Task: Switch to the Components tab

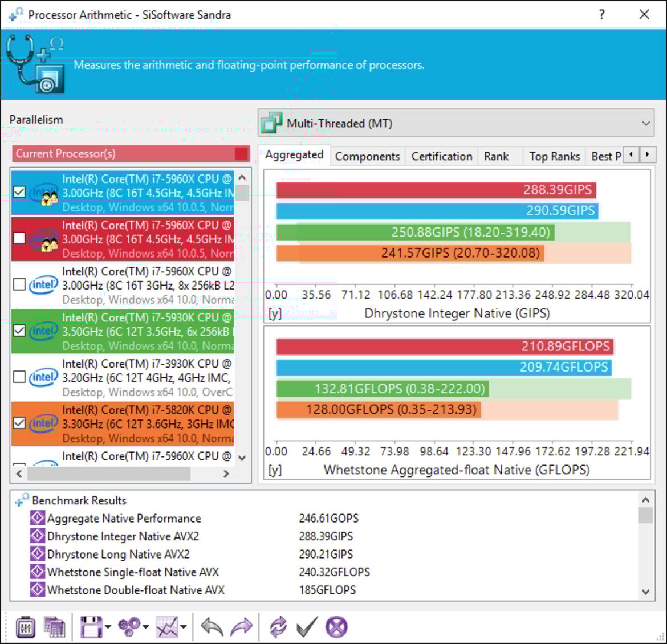Action: coord(368,157)
